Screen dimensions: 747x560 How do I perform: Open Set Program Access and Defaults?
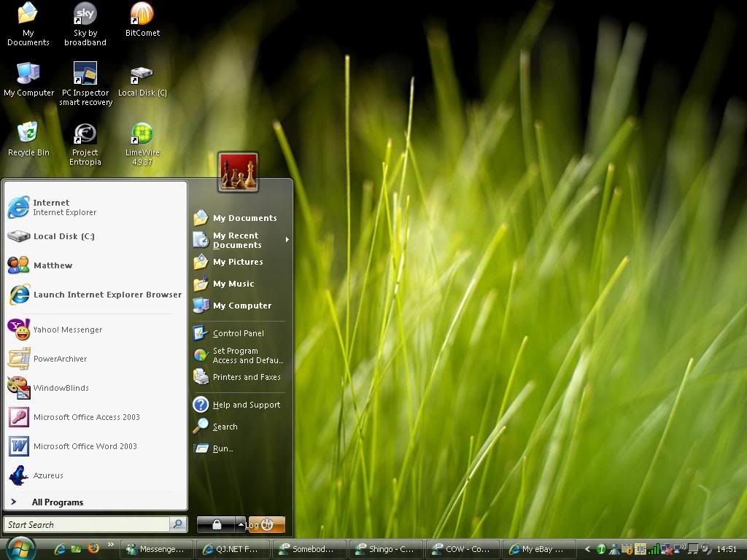click(241, 355)
